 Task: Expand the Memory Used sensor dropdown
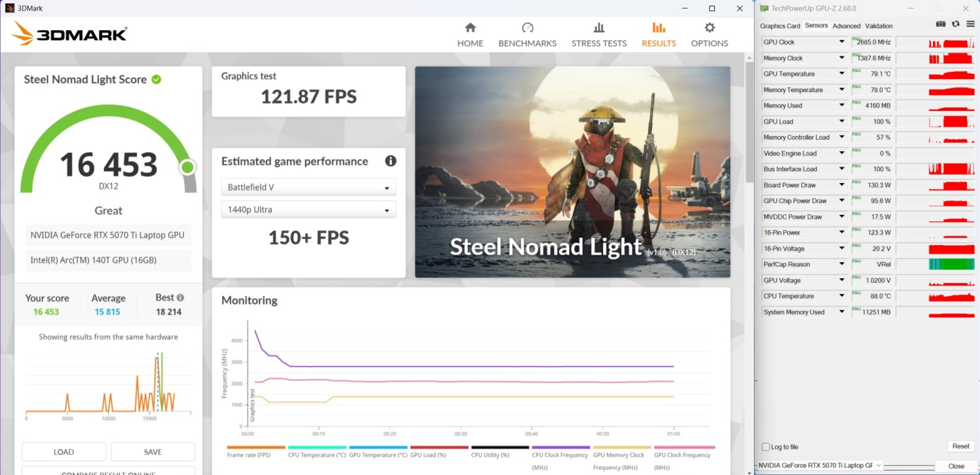pyautogui.click(x=842, y=105)
